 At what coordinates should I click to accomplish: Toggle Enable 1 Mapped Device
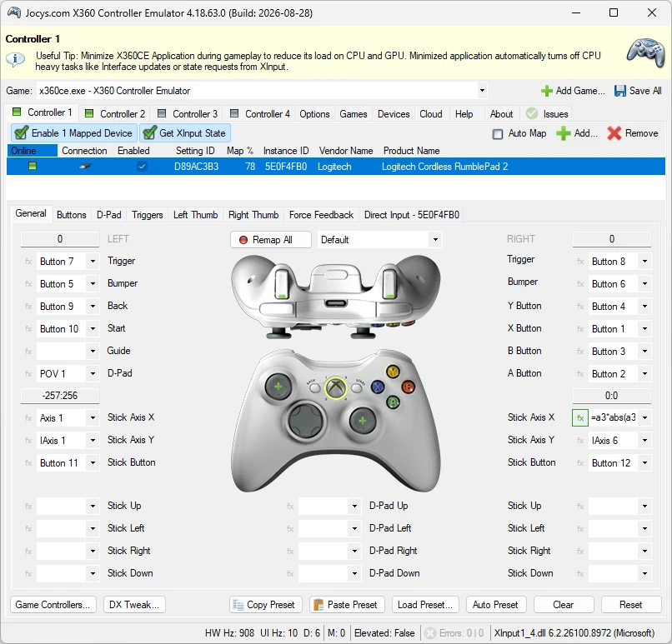(x=73, y=133)
